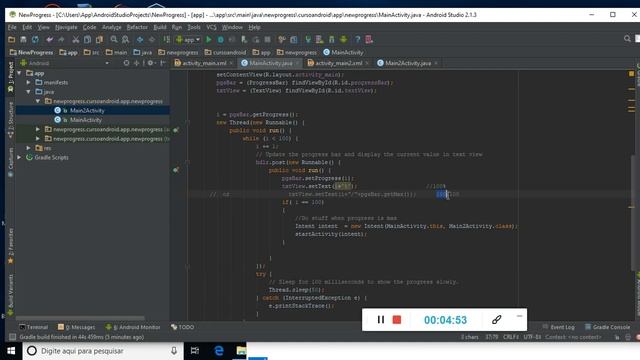Click the taskbar search box 'Digite aqui para pesquisar'
Screen dimensions: 640x360
click(102, 351)
